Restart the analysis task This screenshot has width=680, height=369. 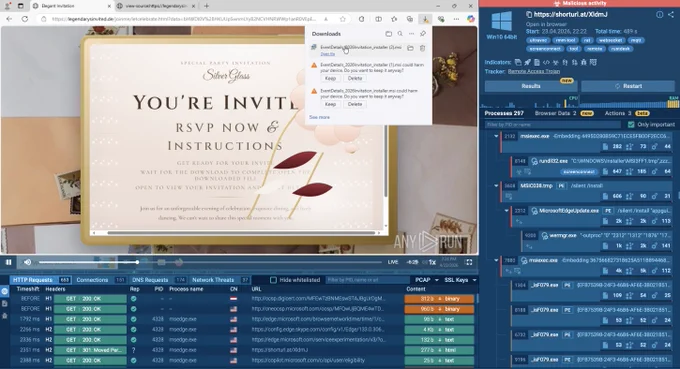[628, 86]
